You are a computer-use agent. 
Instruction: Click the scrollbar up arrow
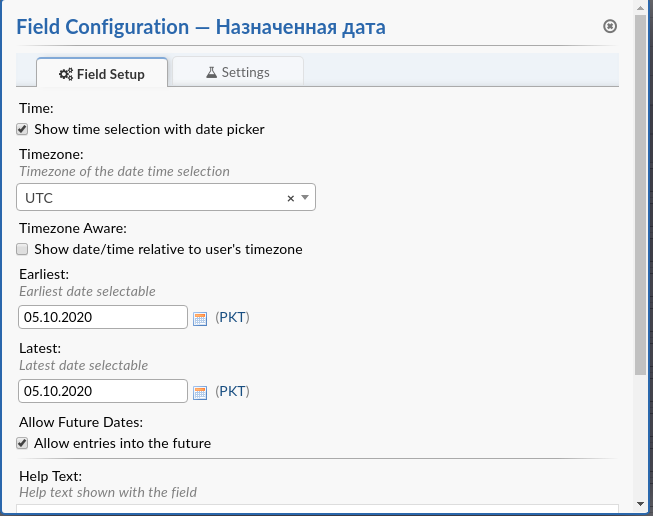tap(641, 7)
